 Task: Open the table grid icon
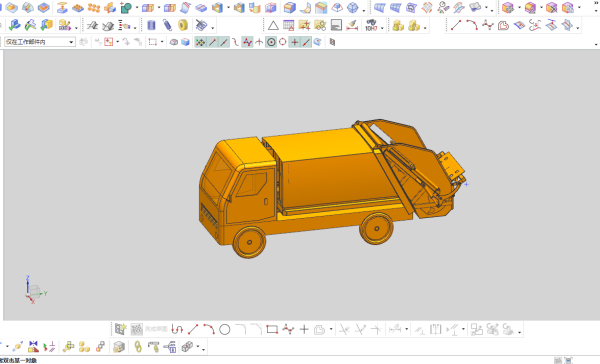coord(289,25)
